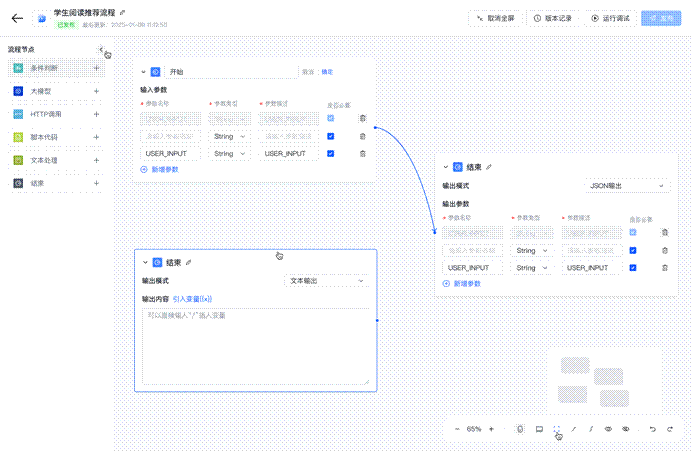Toggle the header checkbox under 是否必填 in 开始 node
Viewport: 691px width, 451px height.
point(331,118)
